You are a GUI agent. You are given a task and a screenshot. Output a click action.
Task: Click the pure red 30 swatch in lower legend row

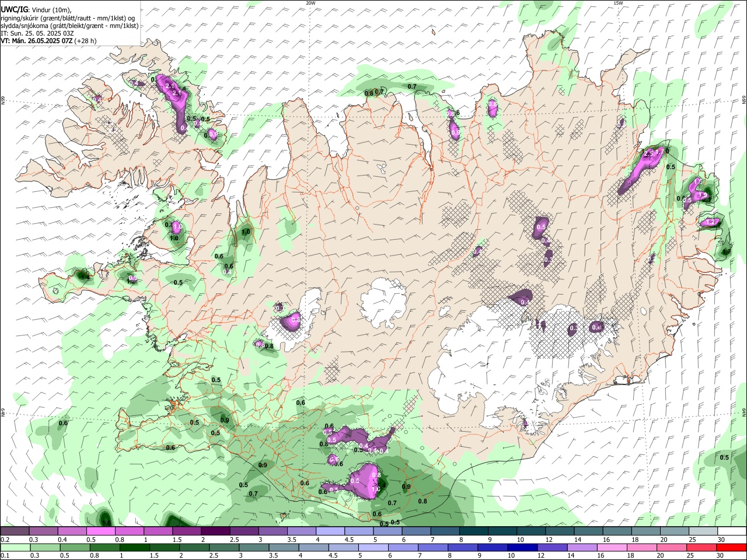[x=731, y=547]
